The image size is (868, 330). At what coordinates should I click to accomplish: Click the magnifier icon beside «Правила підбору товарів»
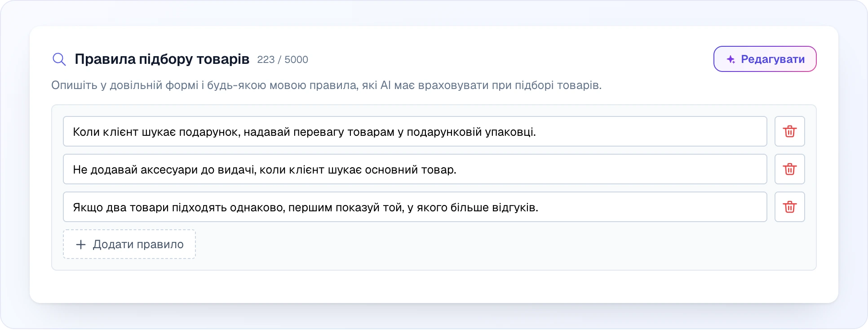click(59, 59)
